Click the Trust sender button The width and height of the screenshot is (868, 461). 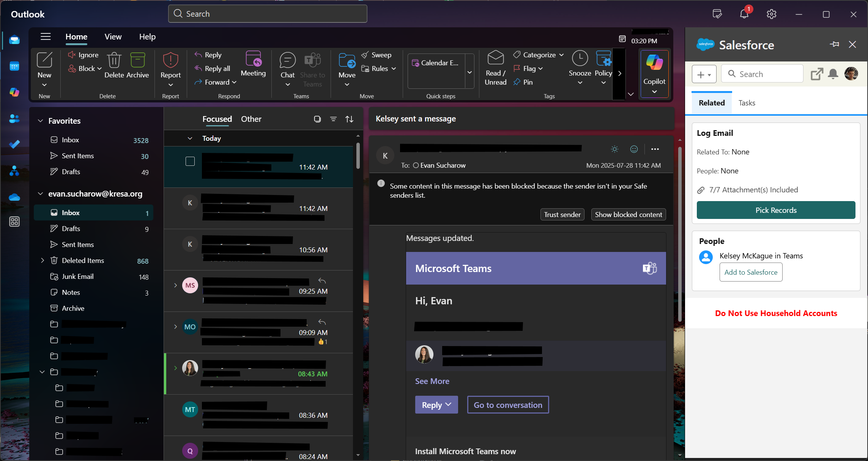[562, 214]
